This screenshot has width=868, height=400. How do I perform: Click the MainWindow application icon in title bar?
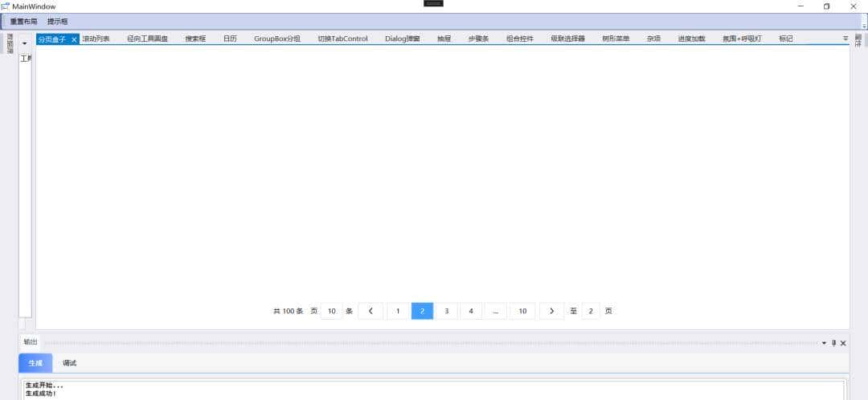click(x=5, y=6)
